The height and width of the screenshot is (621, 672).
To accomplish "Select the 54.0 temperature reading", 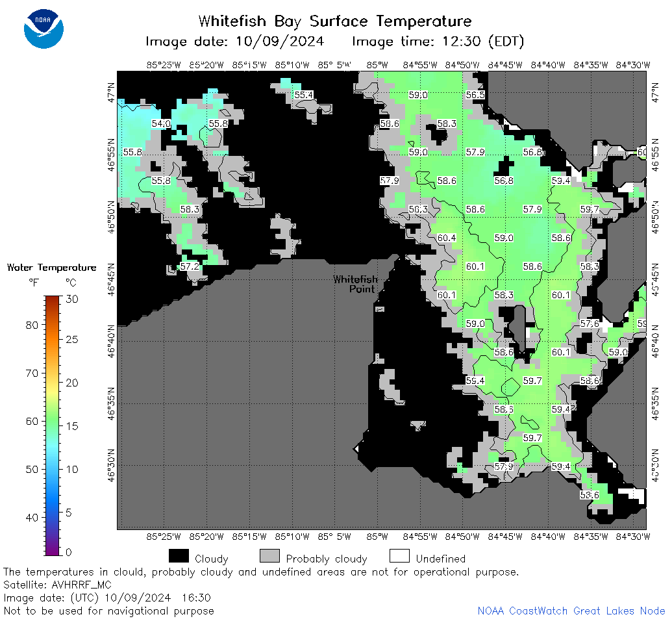I will 161,123.
